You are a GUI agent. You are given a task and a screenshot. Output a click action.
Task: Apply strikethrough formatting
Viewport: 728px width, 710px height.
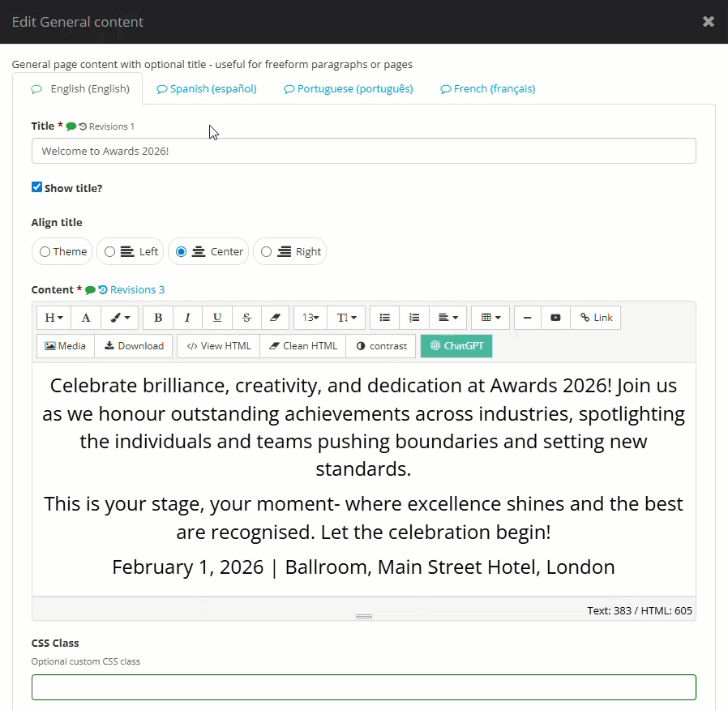coord(246,317)
